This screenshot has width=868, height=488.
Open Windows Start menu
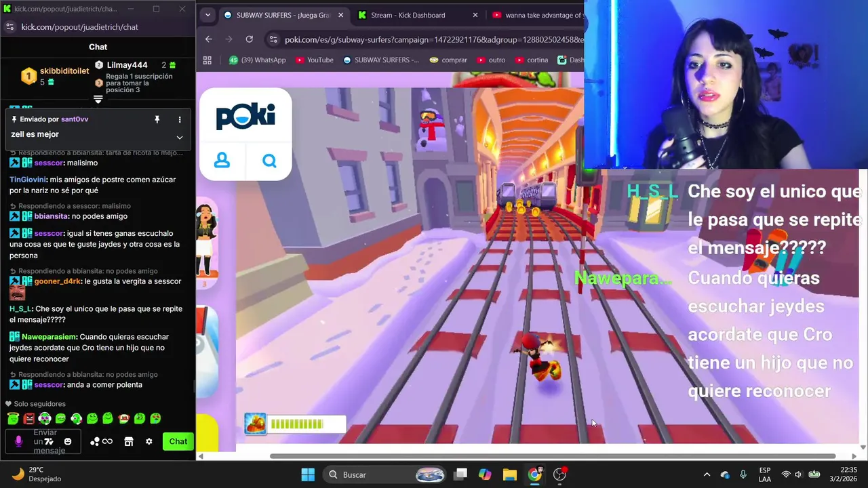(307, 474)
